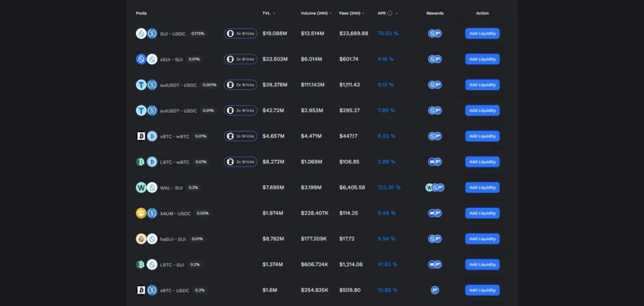Sort pools by Volume (24H)
Image resolution: width=644 pixels, height=306 pixels.
pyautogui.click(x=316, y=13)
